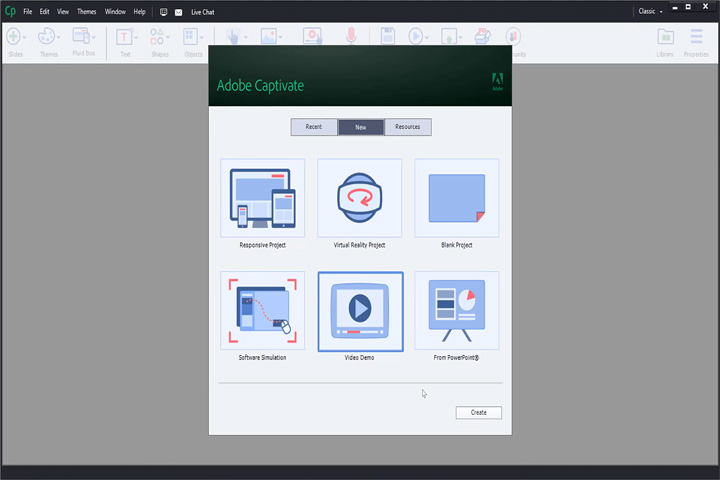The height and width of the screenshot is (480, 720).
Task: Select the Virtual Reality Project thumbnail
Action: [x=360, y=198]
